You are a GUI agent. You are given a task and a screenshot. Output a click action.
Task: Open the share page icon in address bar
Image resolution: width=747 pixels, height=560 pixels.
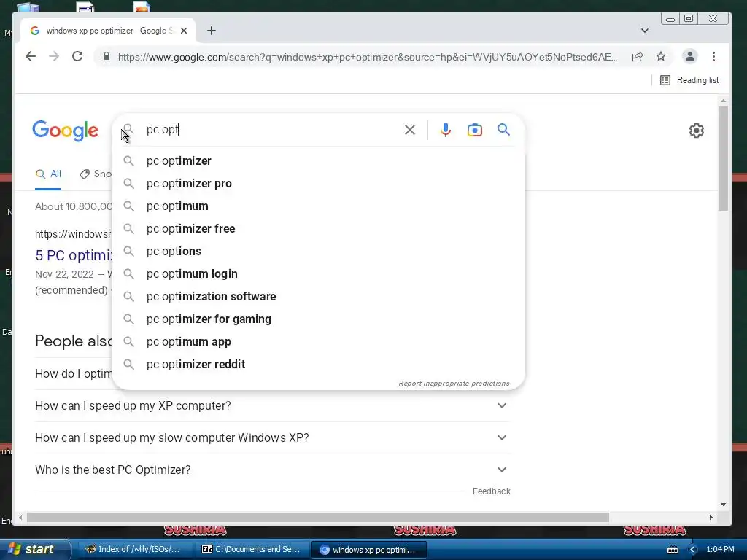coord(638,57)
